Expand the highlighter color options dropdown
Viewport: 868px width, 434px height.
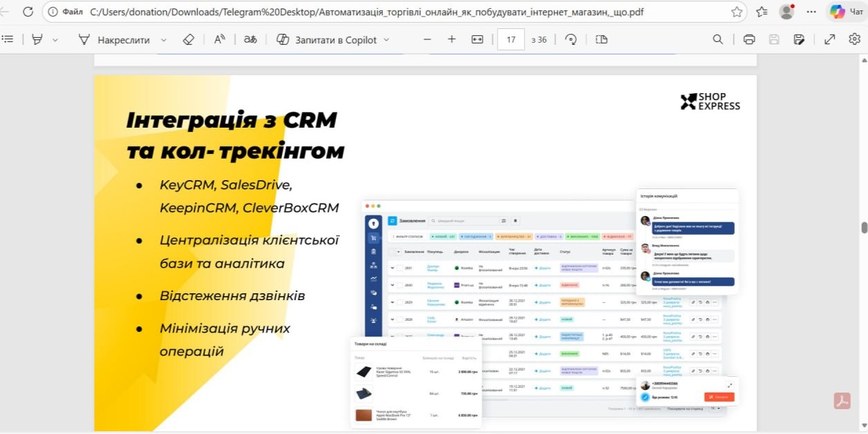click(55, 39)
